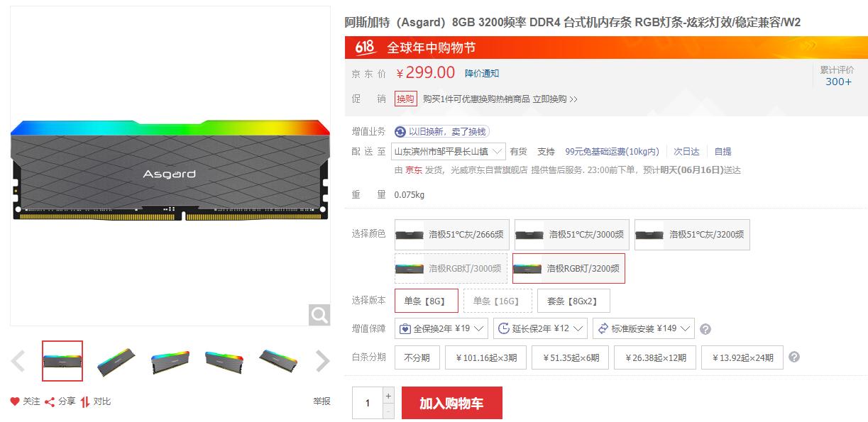Choose ¥26.38起×12期 installment option
Screen dimensions: 868x422
pyautogui.click(x=654, y=357)
